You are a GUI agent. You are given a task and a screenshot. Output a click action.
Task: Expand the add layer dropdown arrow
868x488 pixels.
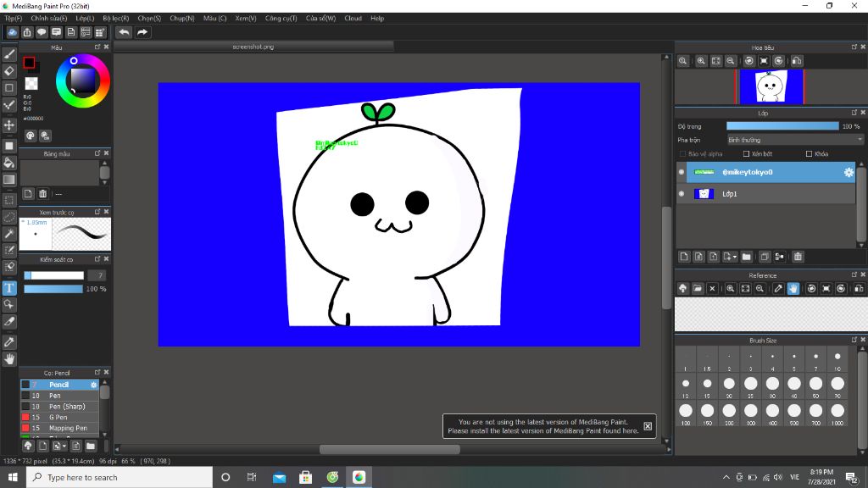pos(735,257)
